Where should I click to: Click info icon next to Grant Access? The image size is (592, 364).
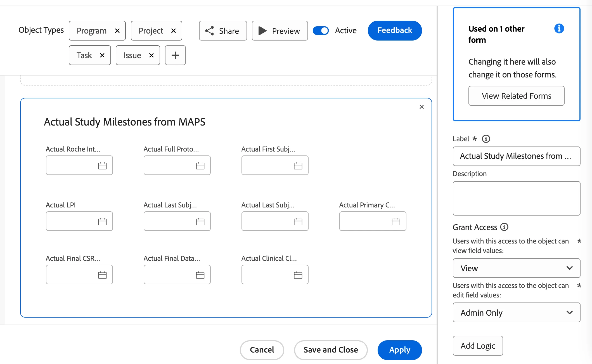point(504,227)
